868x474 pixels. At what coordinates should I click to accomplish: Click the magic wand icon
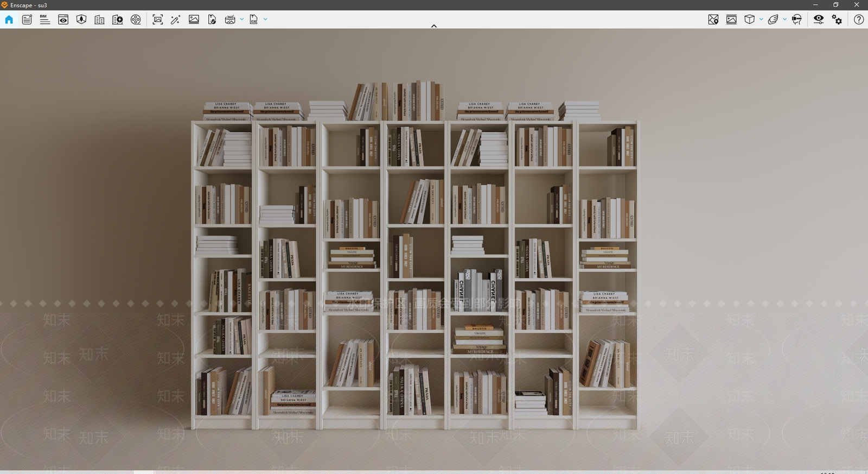point(175,20)
